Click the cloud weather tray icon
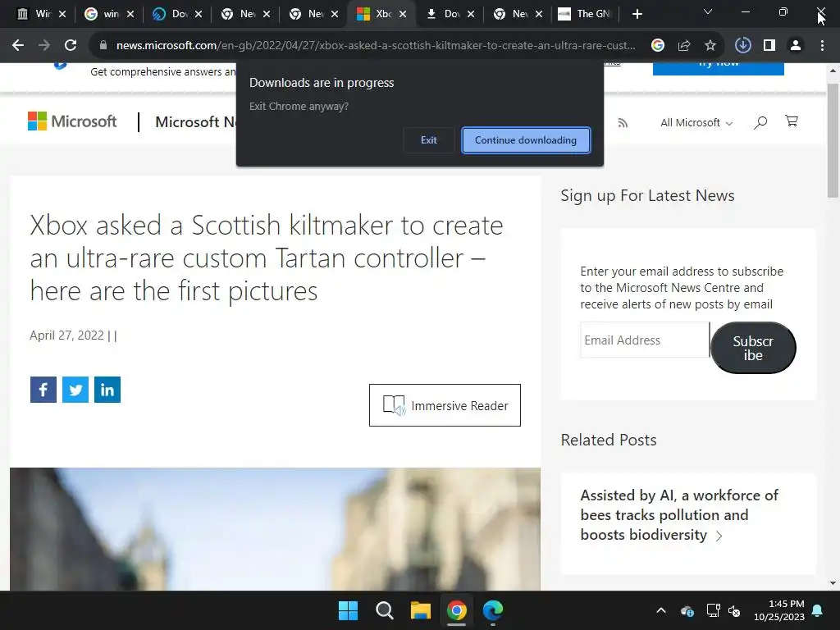 [x=687, y=610]
